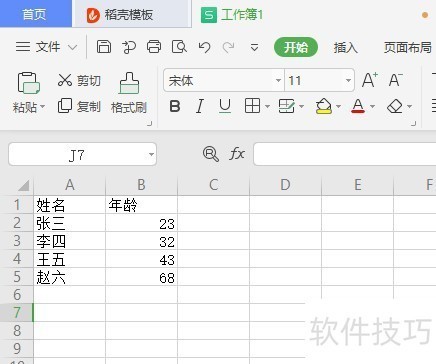Toggle Italic formatting
This screenshot has width=436, height=364.
(200, 107)
